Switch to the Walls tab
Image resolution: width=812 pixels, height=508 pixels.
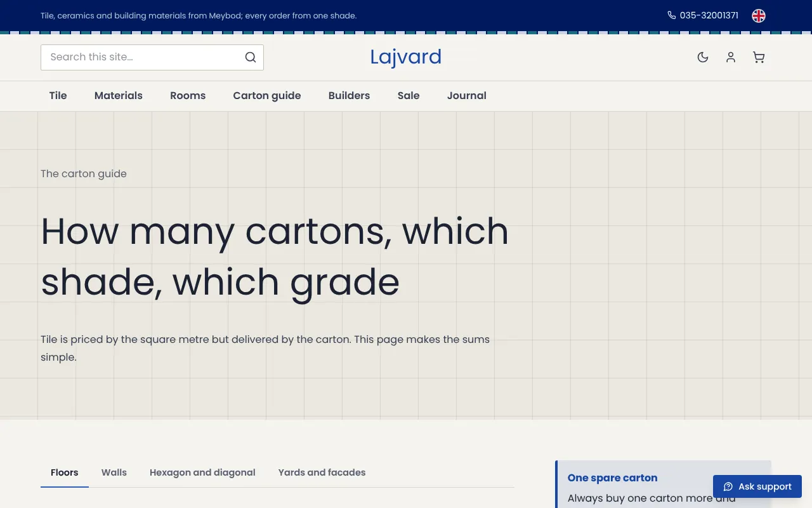coord(114,472)
